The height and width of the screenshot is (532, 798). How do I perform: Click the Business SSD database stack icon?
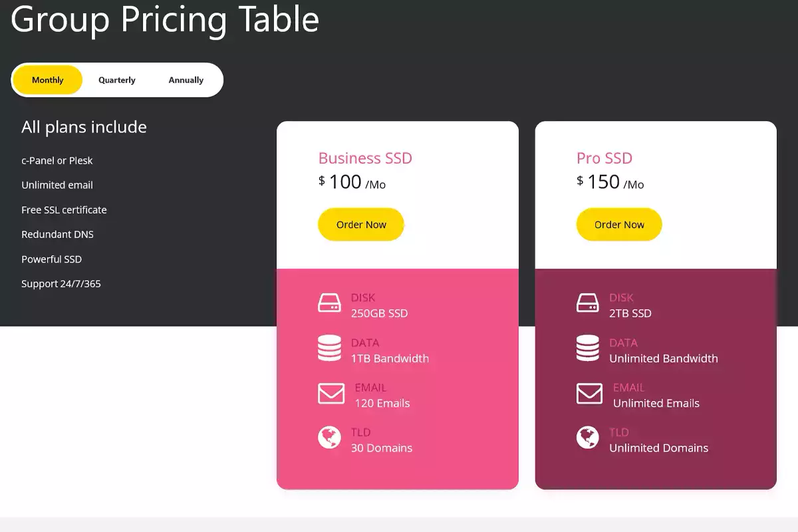(x=329, y=348)
